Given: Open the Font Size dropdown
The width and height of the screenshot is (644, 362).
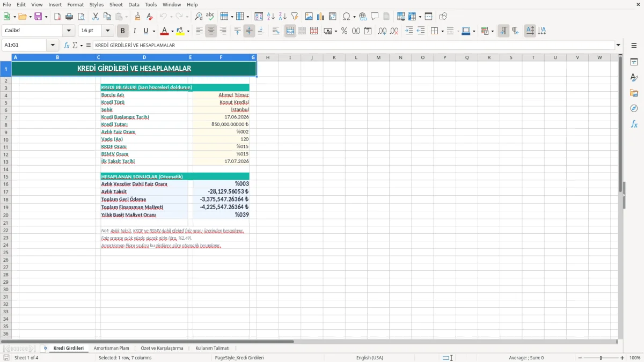Looking at the screenshot, I should point(107,31).
